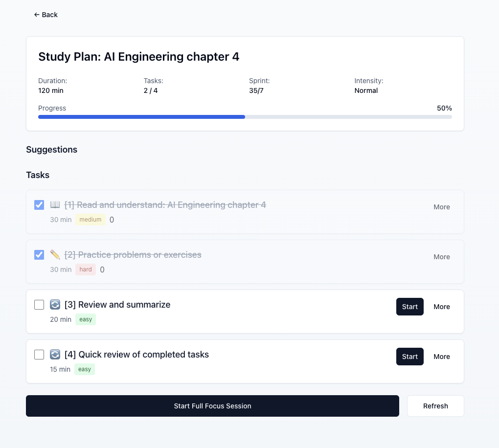
Task: Click the hard difficulty badge on task 2
Action: point(86,269)
